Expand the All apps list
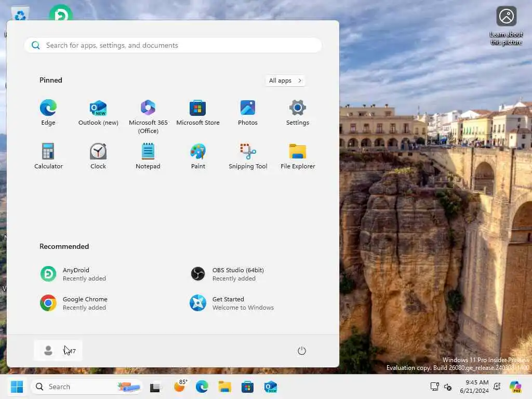Viewport: 532px width, 399px height. [285, 81]
